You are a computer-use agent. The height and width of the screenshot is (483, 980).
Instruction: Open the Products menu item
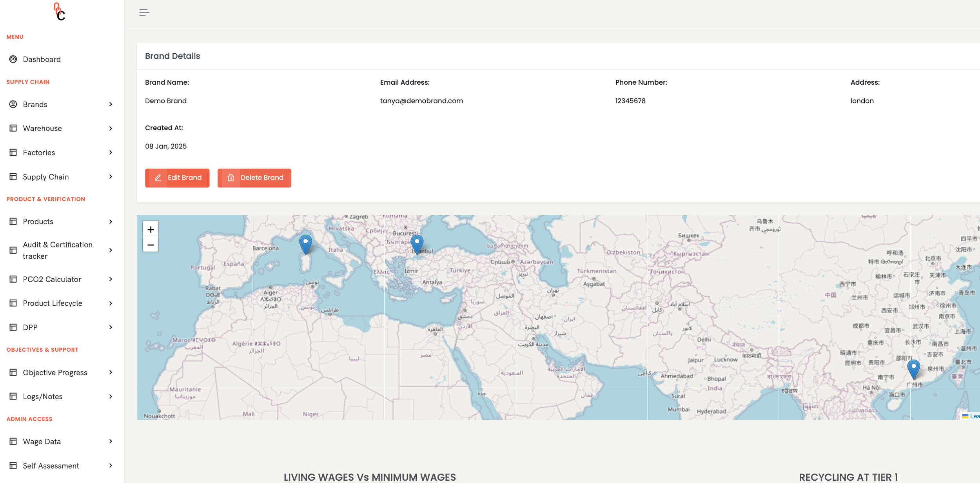click(x=38, y=222)
